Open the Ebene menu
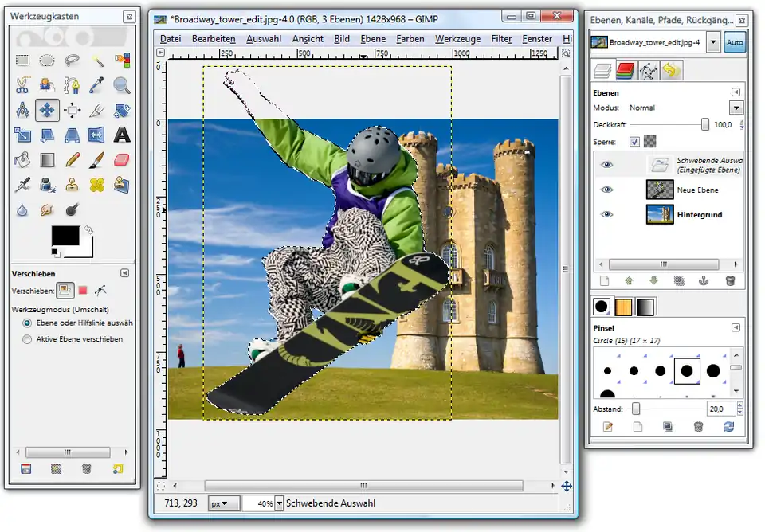 (x=373, y=38)
